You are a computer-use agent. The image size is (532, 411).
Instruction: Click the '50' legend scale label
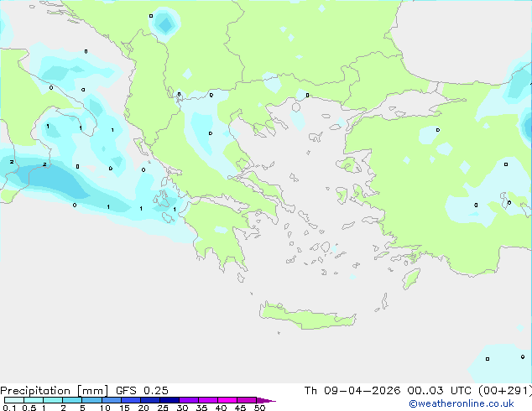pyautogui.click(x=259, y=408)
